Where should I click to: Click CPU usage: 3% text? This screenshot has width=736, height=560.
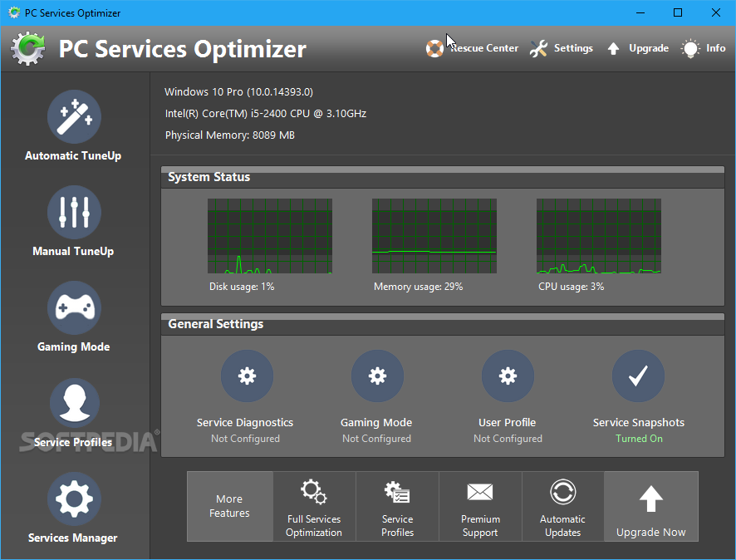[572, 287]
